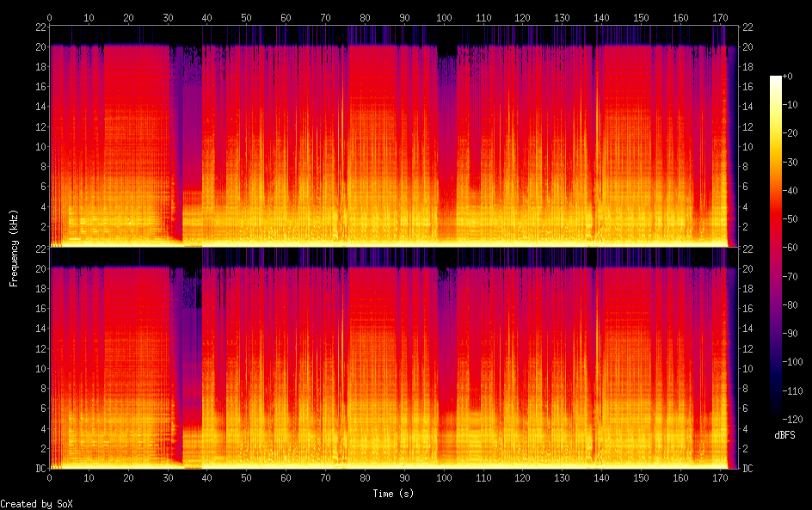Click the 170 second tick on the bottom time axis

(720, 477)
